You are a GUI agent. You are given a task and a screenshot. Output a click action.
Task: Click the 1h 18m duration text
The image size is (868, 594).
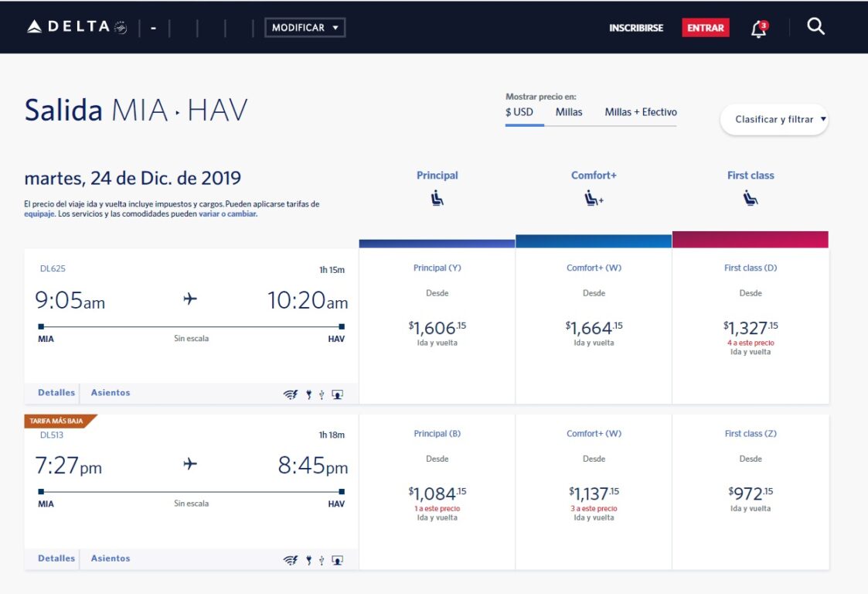click(x=332, y=435)
